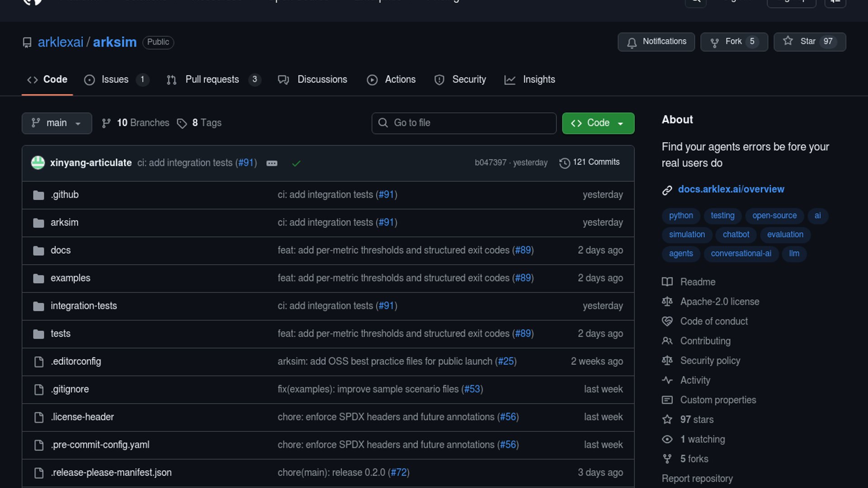This screenshot has height=488, width=868.
Task: Open docs.arklex.ai/overview link
Action: coord(731,189)
